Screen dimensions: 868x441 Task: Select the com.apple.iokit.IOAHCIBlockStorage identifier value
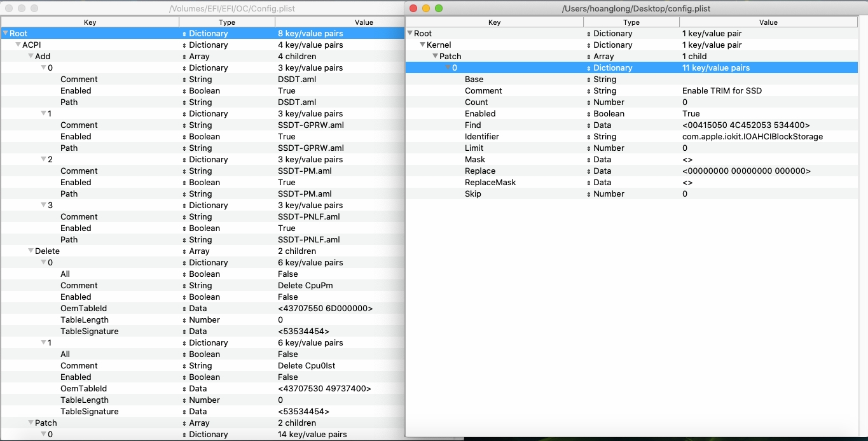752,137
